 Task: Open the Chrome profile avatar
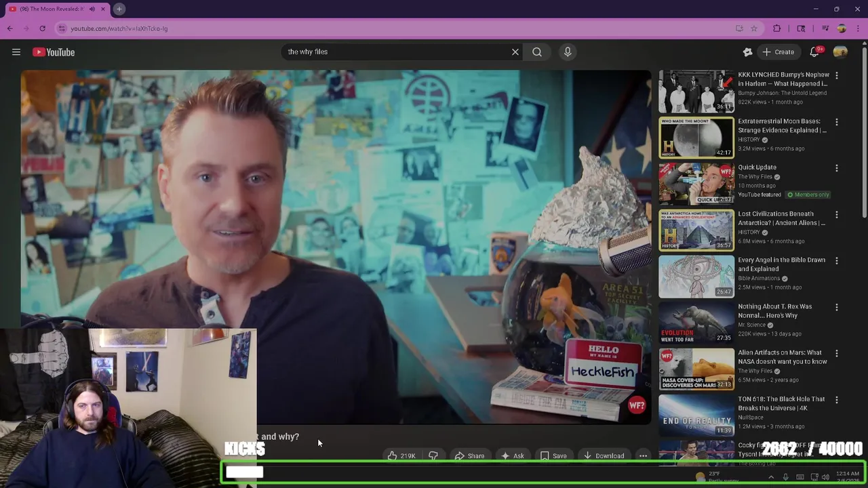tap(842, 28)
